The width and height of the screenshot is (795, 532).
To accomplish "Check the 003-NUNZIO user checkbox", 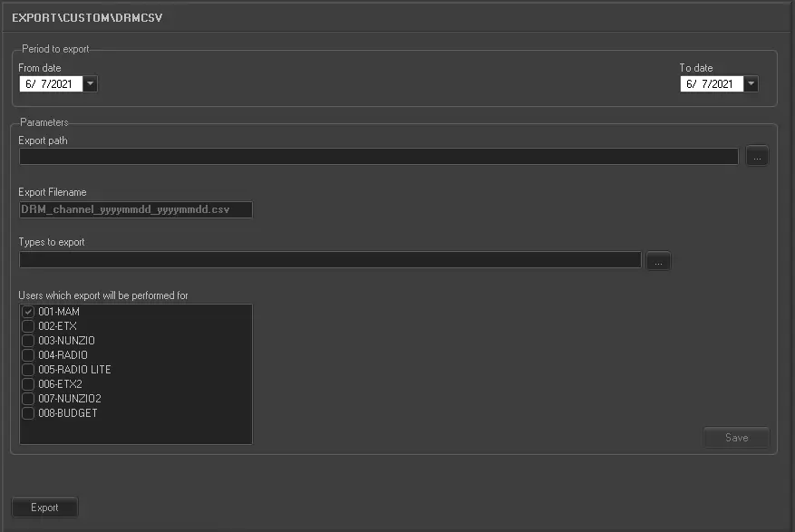I will pyautogui.click(x=28, y=341).
